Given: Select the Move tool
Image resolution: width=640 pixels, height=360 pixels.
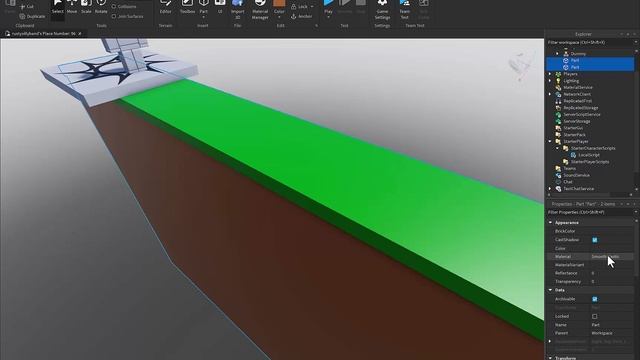Looking at the screenshot, I should pyautogui.click(x=72, y=7).
